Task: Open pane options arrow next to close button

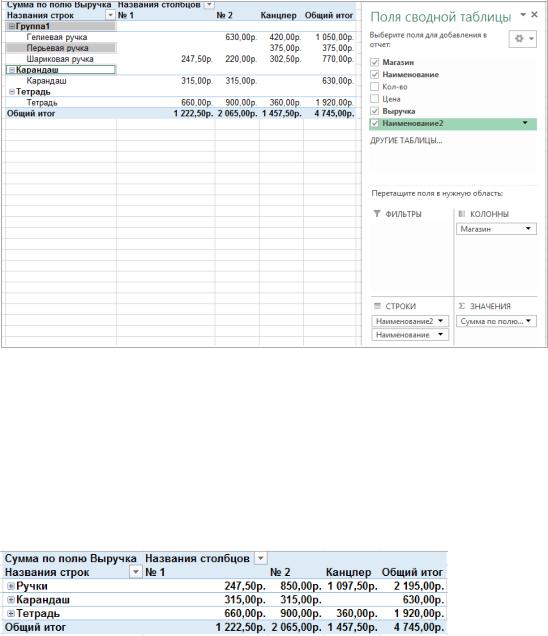Action: (x=523, y=15)
